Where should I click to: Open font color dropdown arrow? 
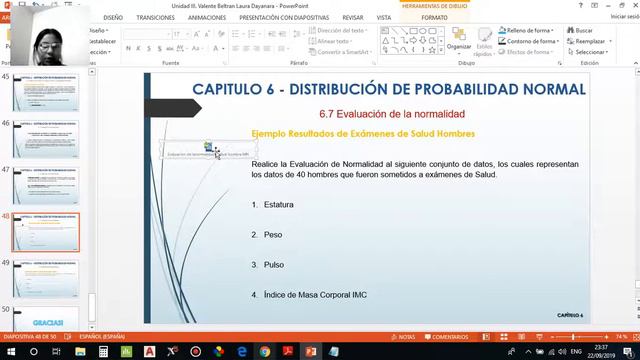click(223, 49)
